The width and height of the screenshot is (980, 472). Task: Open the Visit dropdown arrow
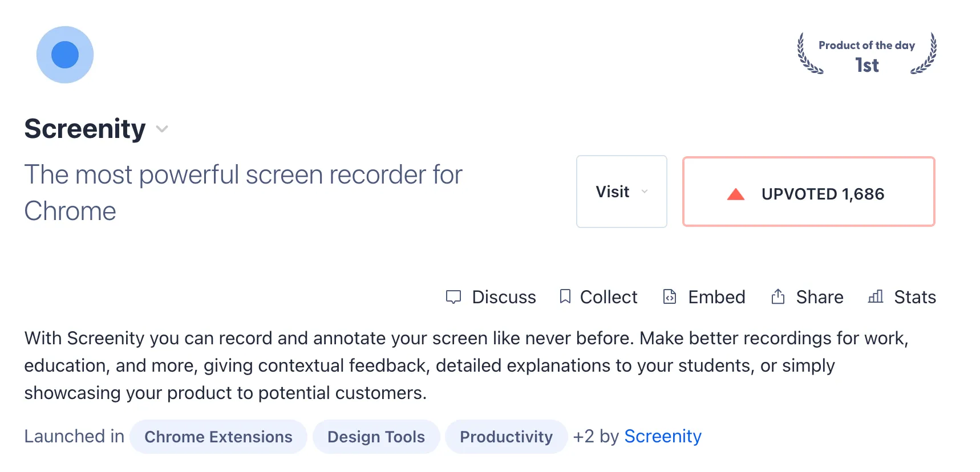coord(645,192)
